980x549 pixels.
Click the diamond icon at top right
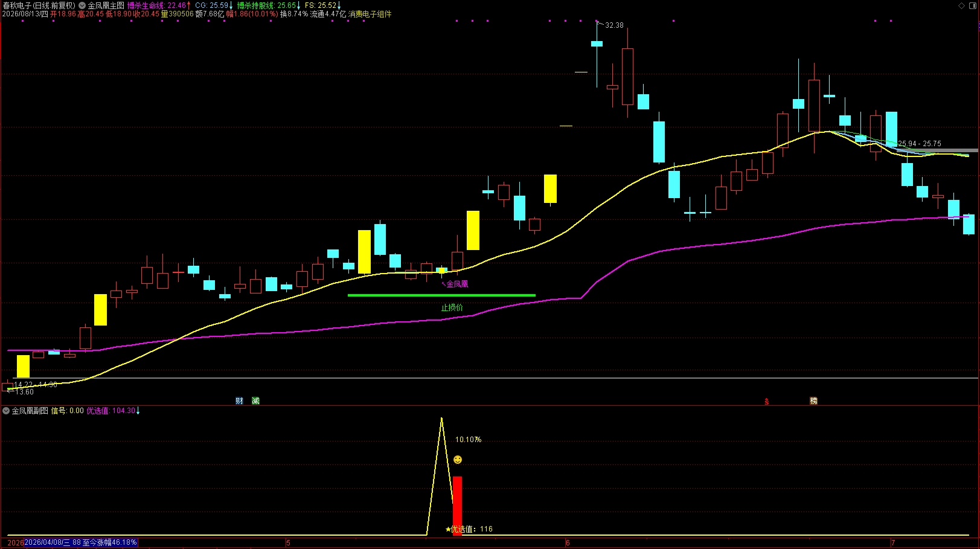point(961,5)
